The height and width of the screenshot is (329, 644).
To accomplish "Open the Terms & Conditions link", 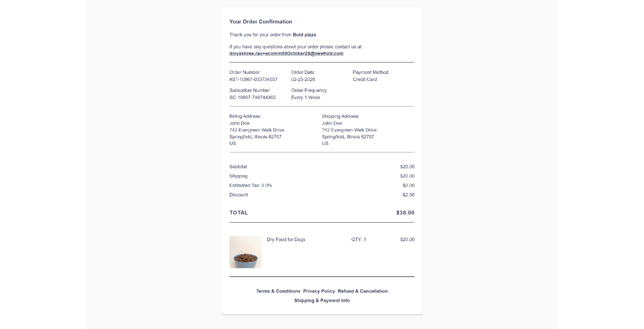I will (278, 291).
